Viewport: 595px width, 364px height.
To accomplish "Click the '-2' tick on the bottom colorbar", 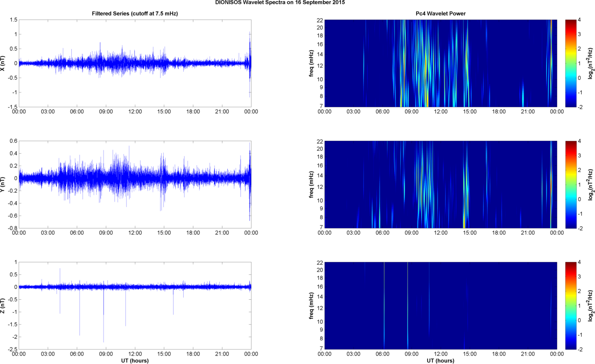I will [581, 349].
